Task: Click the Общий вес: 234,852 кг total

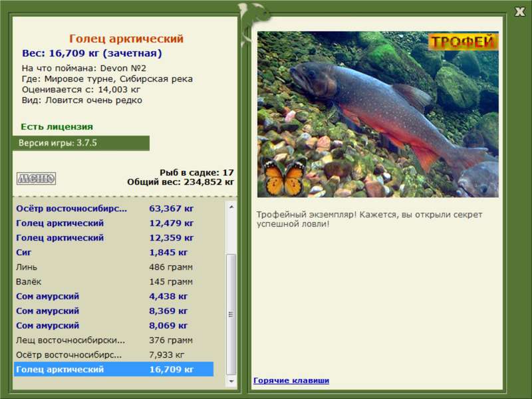Action: tap(180, 182)
